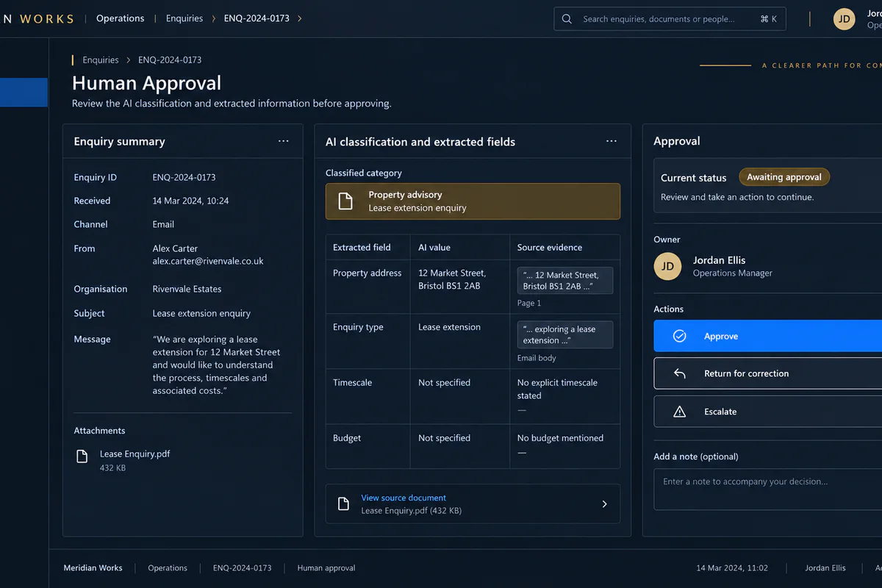Click the JD avatar in top bar
Viewport: 882px width, 588px height.
[x=845, y=19]
